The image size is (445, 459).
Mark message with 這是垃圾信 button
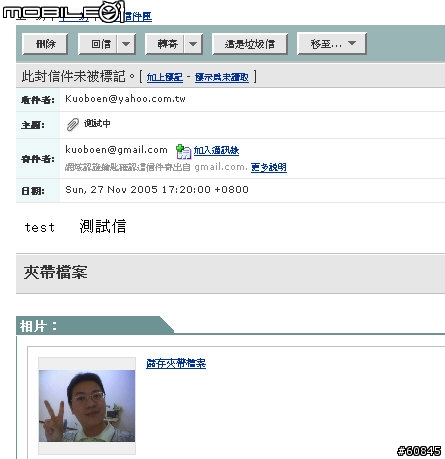[x=250, y=44]
